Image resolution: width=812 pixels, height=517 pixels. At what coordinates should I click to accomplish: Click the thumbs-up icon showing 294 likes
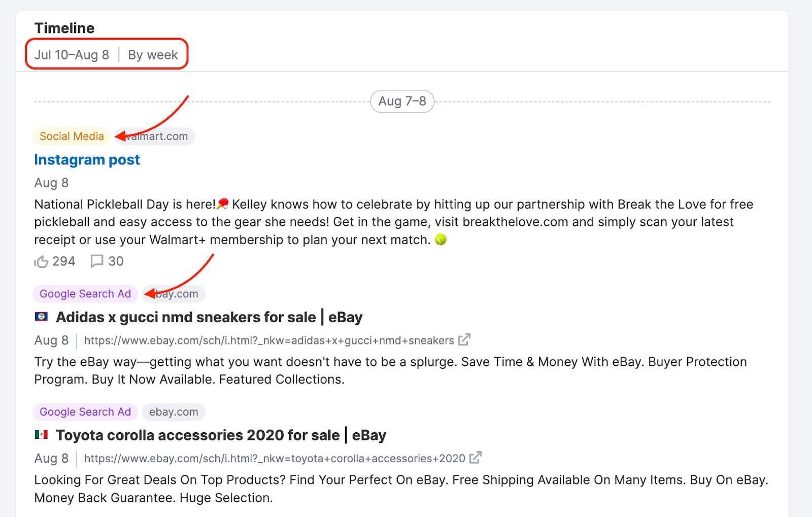(54, 261)
